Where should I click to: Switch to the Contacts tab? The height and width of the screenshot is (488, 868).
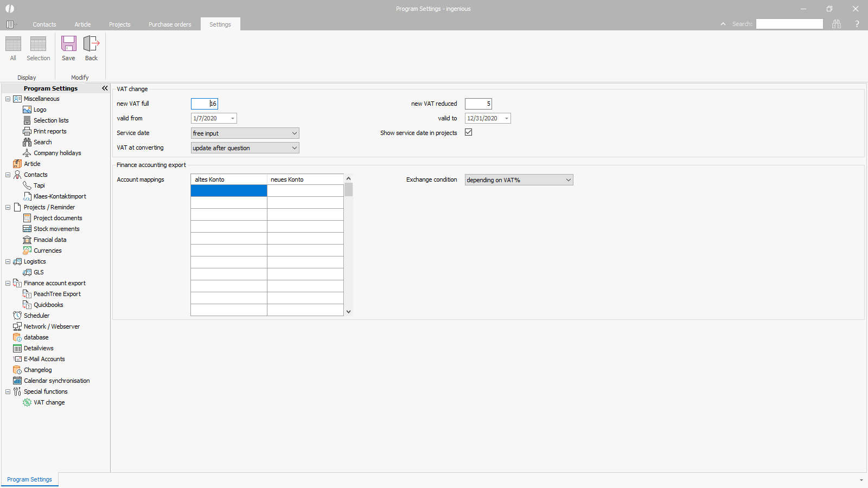tap(44, 24)
